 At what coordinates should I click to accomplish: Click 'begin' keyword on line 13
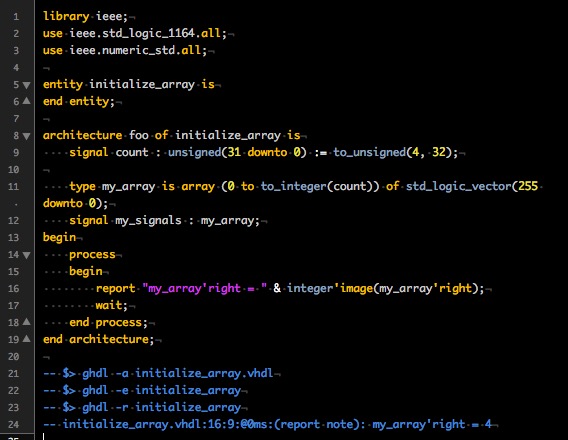(59, 238)
